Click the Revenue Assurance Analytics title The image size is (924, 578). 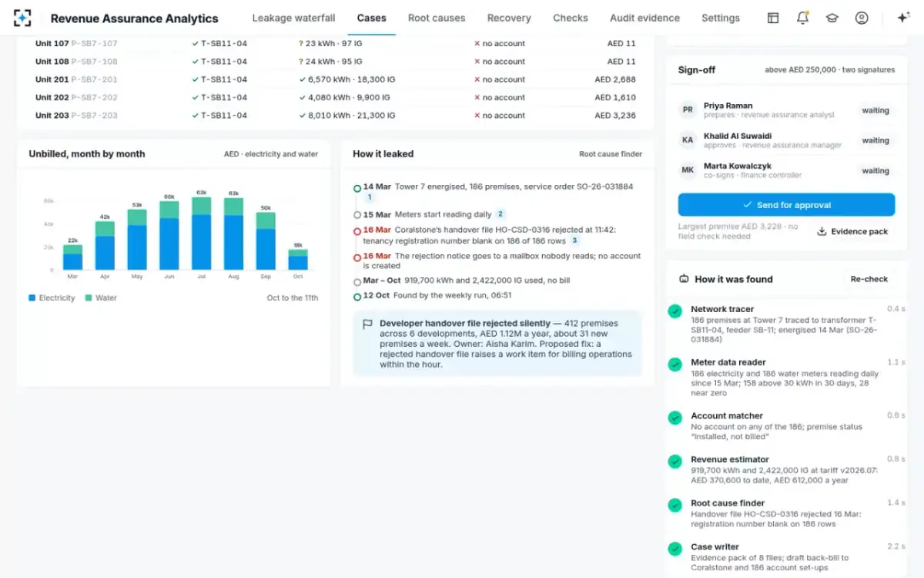(135, 18)
